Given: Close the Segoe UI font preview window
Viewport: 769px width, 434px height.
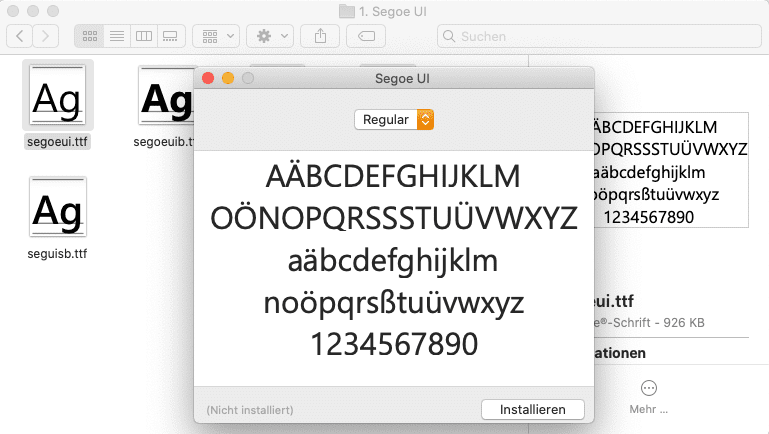Looking at the screenshot, I should (208, 78).
